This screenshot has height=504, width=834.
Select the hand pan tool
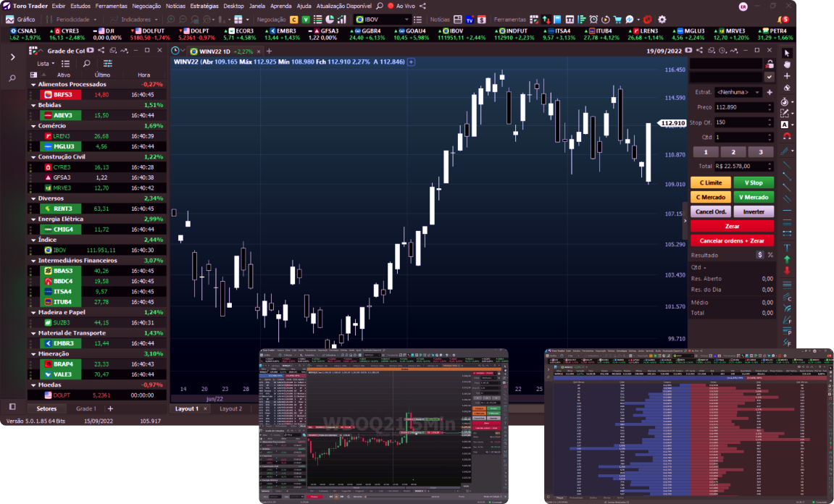pyautogui.click(x=787, y=65)
